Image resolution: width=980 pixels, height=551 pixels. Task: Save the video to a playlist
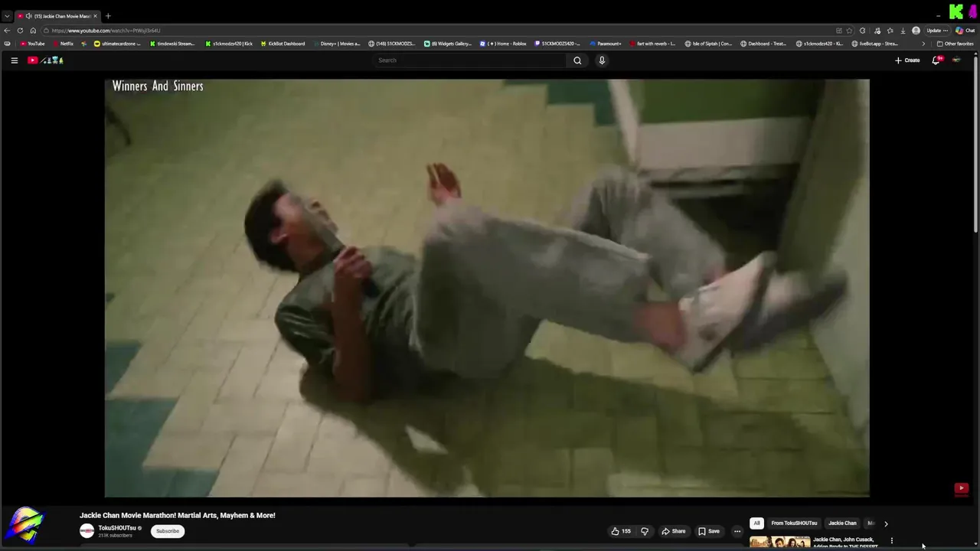(709, 531)
